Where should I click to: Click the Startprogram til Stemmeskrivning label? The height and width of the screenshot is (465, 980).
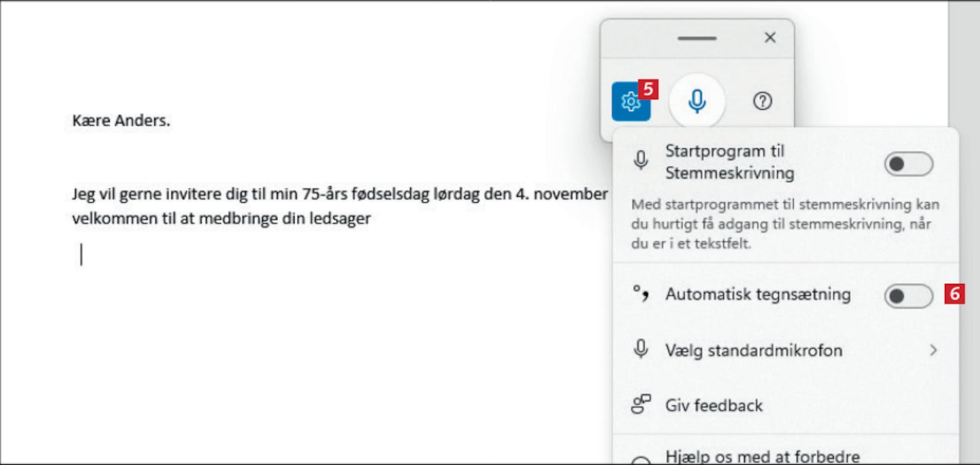(x=730, y=162)
